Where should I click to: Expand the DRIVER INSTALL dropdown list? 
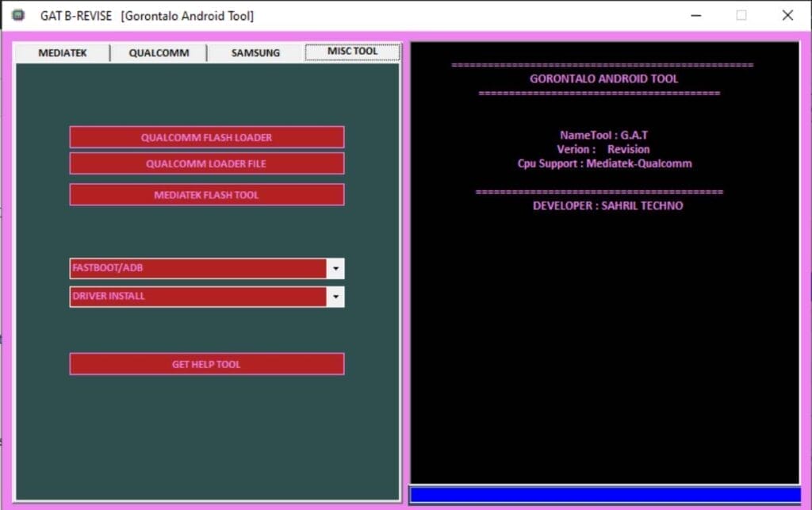[x=335, y=297]
